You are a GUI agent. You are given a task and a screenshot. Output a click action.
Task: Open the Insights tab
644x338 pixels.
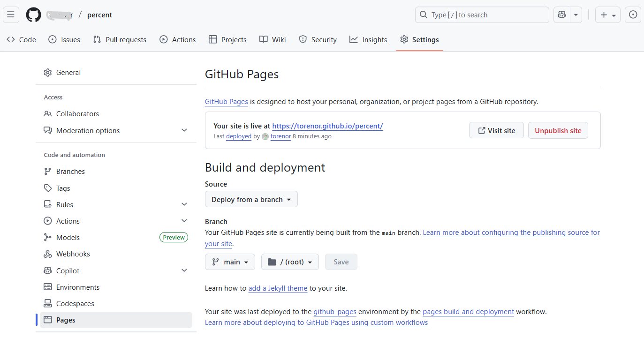pos(368,39)
